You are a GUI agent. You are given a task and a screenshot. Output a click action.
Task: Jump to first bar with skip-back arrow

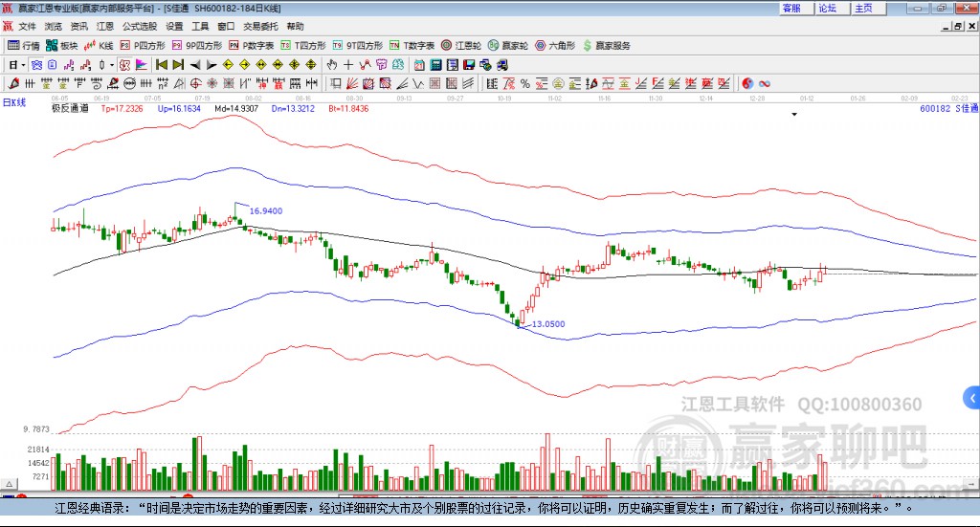click(x=162, y=65)
